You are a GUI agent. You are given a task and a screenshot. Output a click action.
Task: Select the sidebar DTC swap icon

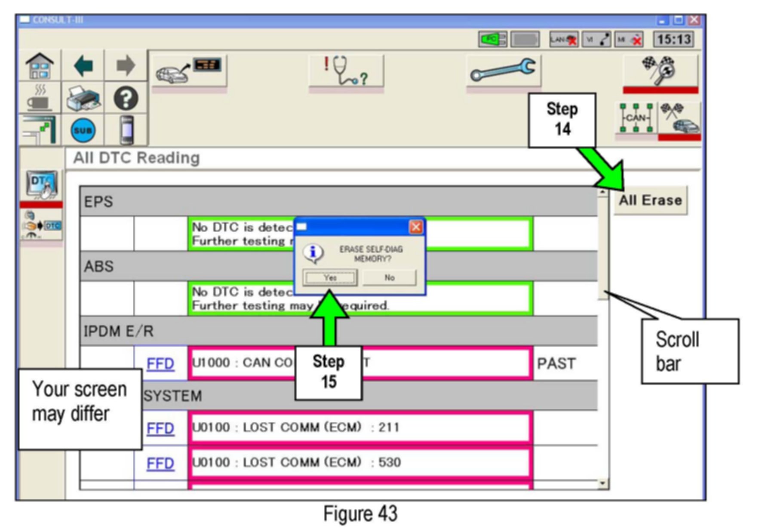click(x=41, y=225)
